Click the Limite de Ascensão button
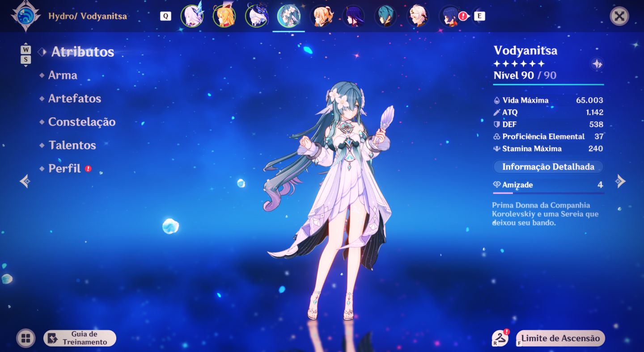Screen dimensions: 644x352 click(x=560, y=338)
